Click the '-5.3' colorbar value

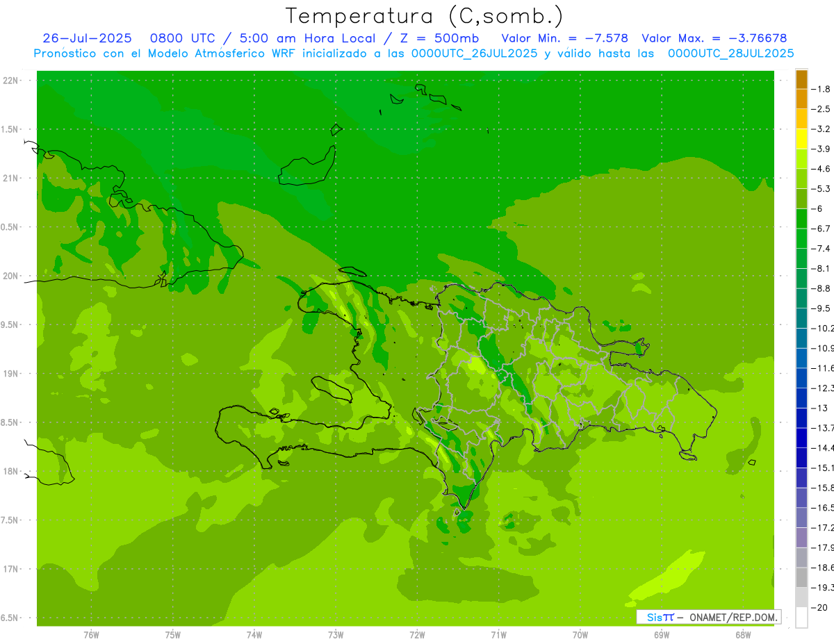[x=821, y=189]
